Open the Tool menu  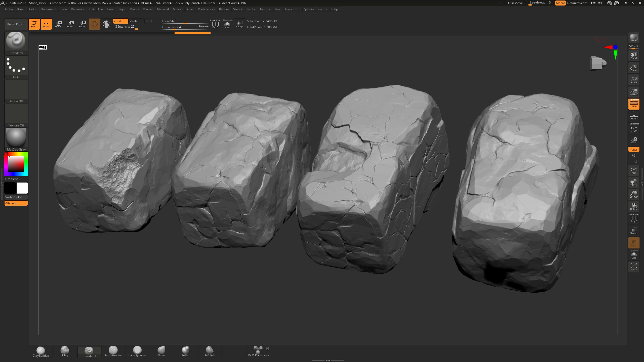(x=277, y=9)
